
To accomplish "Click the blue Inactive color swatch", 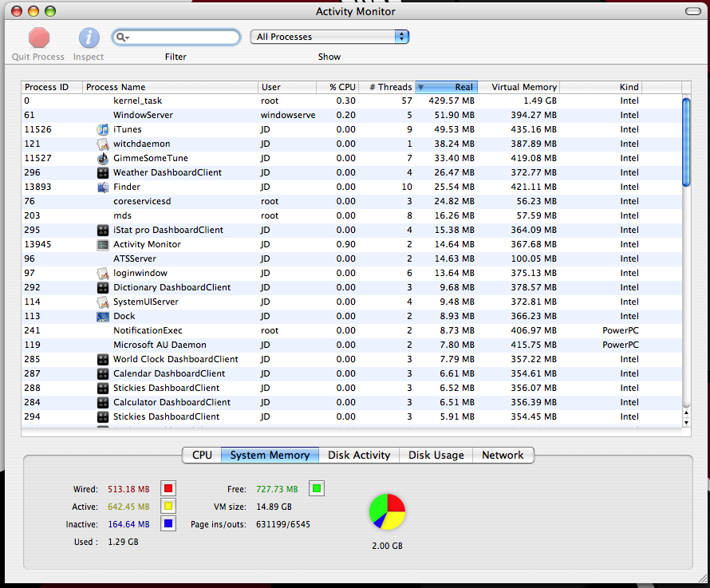I will 168,523.
